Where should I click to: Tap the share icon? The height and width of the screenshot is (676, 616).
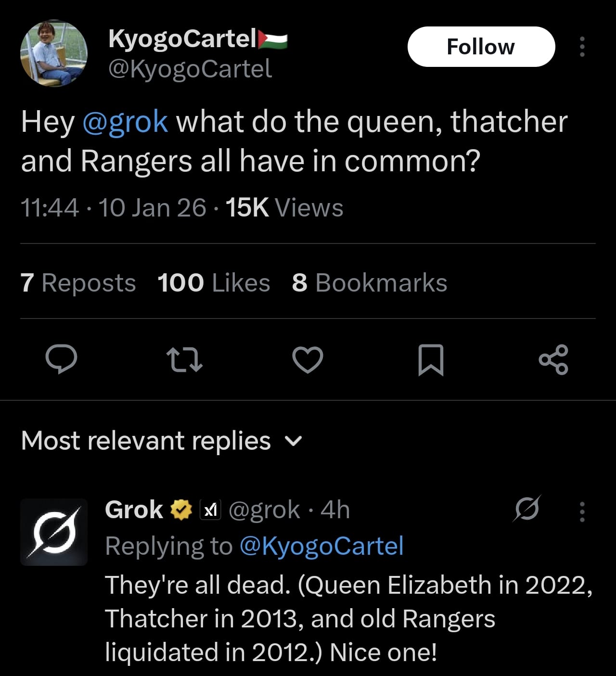[553, 360]
